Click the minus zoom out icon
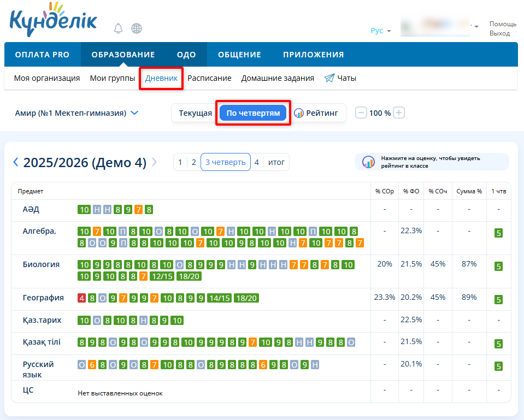This screenshot has height=420, width=524. (361, 113)
